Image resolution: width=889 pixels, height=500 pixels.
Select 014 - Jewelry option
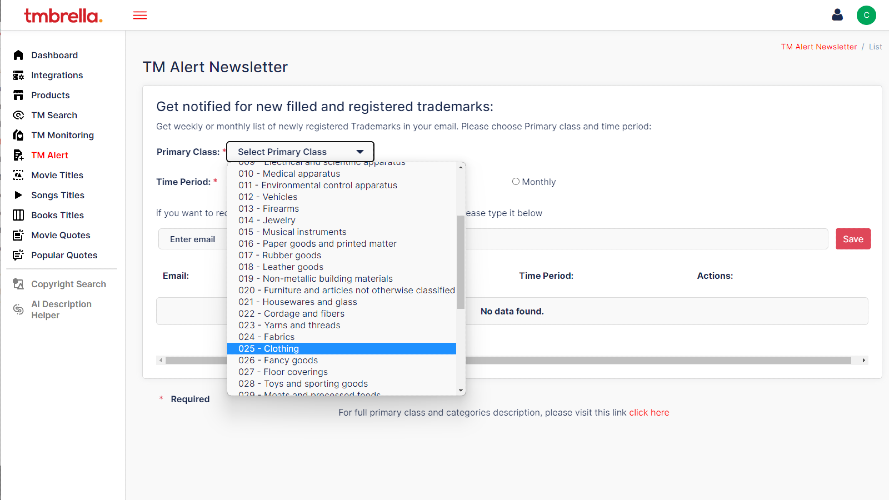341,220
